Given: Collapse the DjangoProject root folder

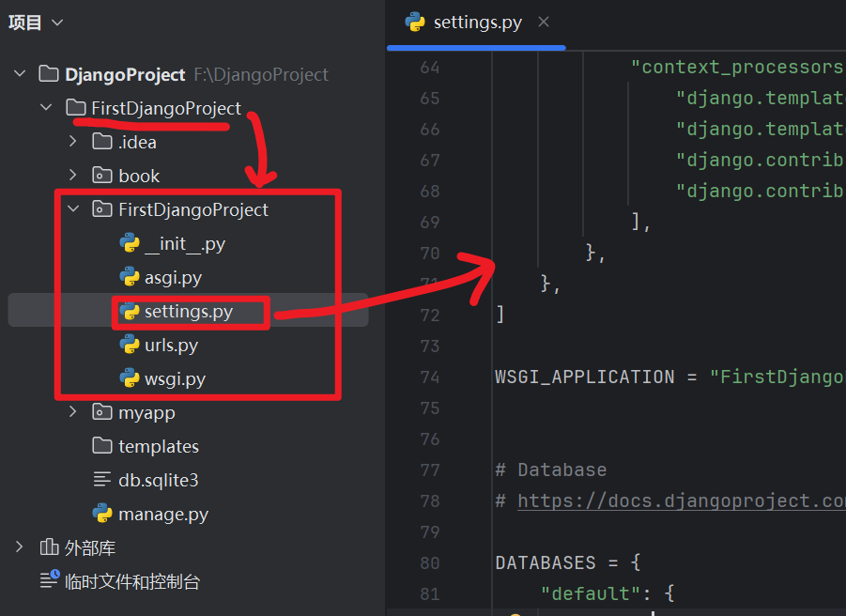Looking at the screenshot, I should [x=20, y=73].
